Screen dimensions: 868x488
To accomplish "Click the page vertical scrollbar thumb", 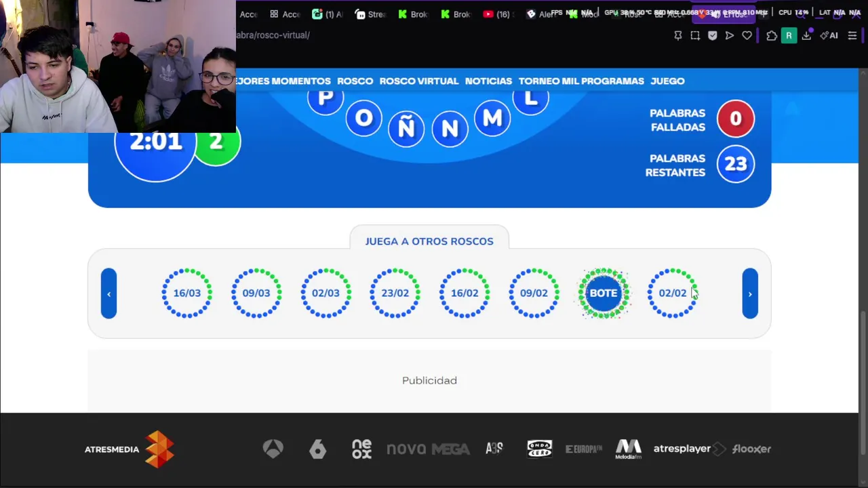I will 863,383.
